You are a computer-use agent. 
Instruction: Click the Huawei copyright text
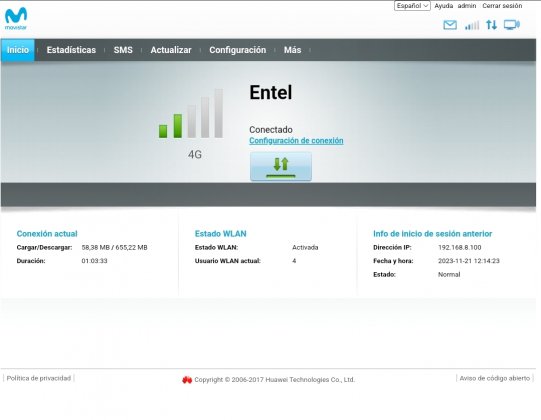(x=274, y=380)
